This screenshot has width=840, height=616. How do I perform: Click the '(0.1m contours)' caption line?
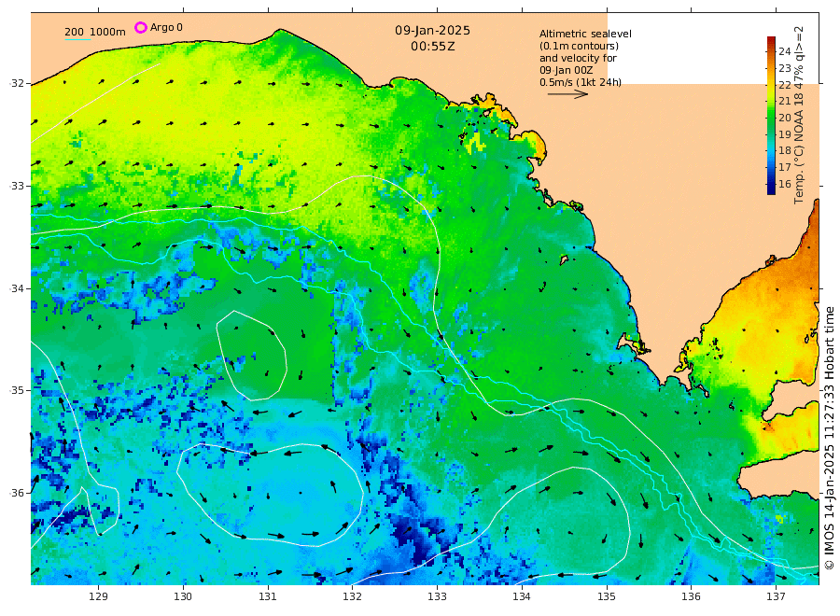click(579, 46)
